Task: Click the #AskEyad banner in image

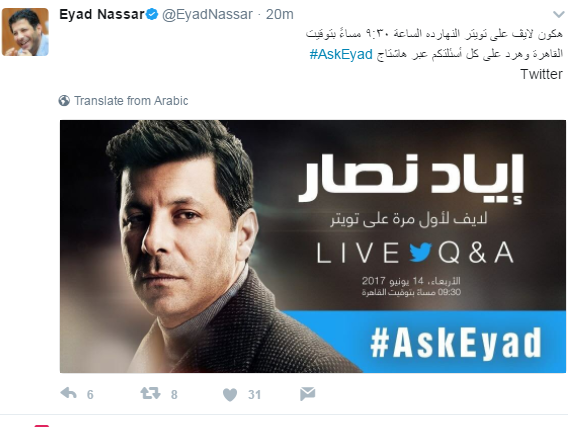Action: click(x=424, y=342)
